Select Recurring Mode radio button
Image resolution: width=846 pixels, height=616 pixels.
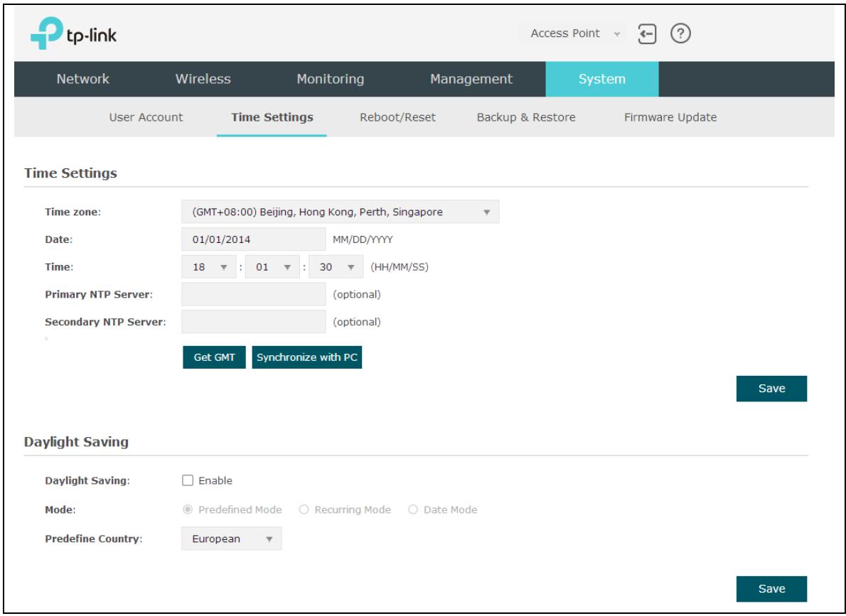304,509
